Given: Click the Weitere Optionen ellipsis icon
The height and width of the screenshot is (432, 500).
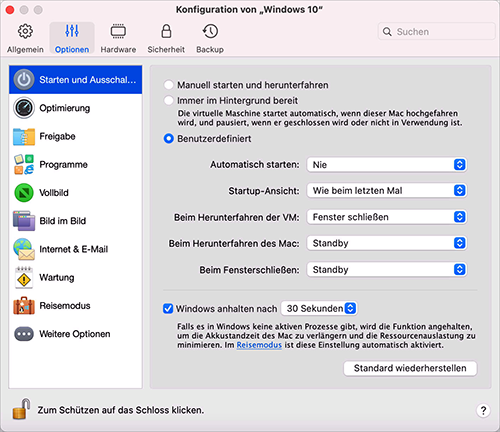Looking at the screenshot, I should coord(24,334).
